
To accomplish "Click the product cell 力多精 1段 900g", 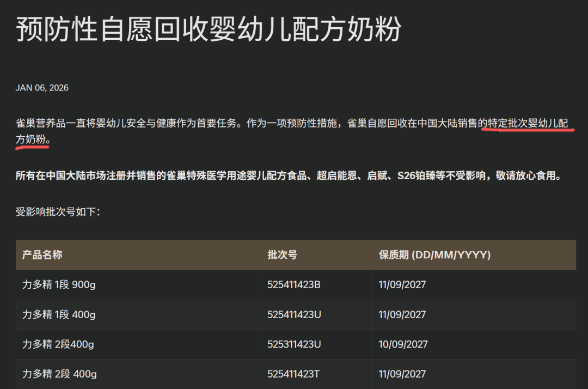I will coord(59,285).
